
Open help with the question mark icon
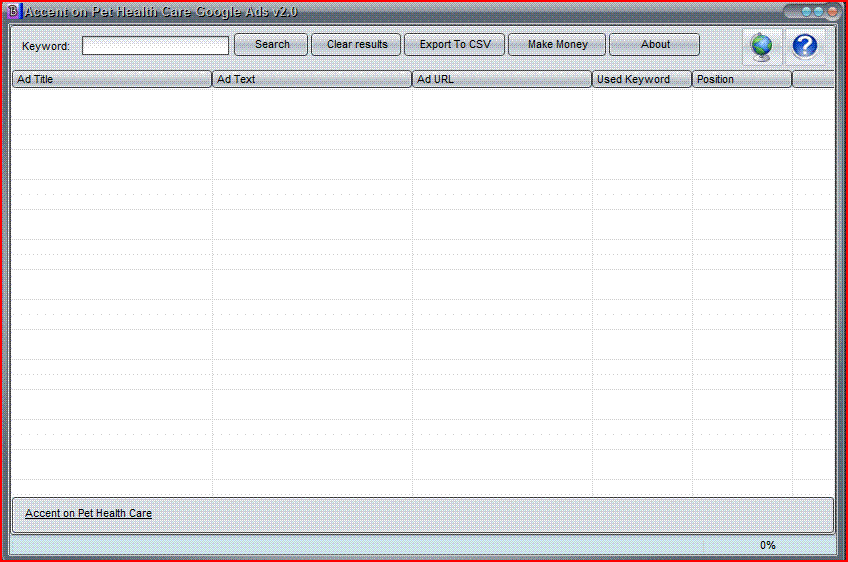805,47
